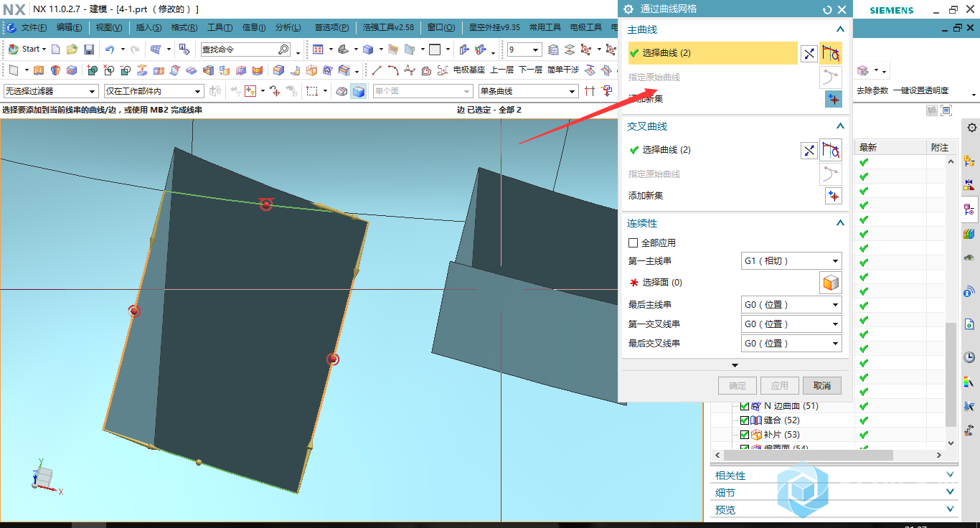Expand the 相关性 panel
This screenshot has height=528, width=980.
[951, 475]
